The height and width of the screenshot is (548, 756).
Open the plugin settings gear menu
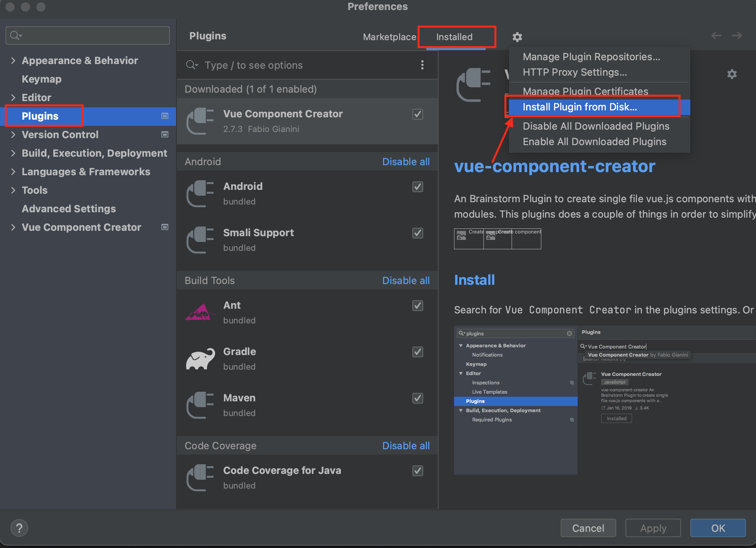(517, 37)
